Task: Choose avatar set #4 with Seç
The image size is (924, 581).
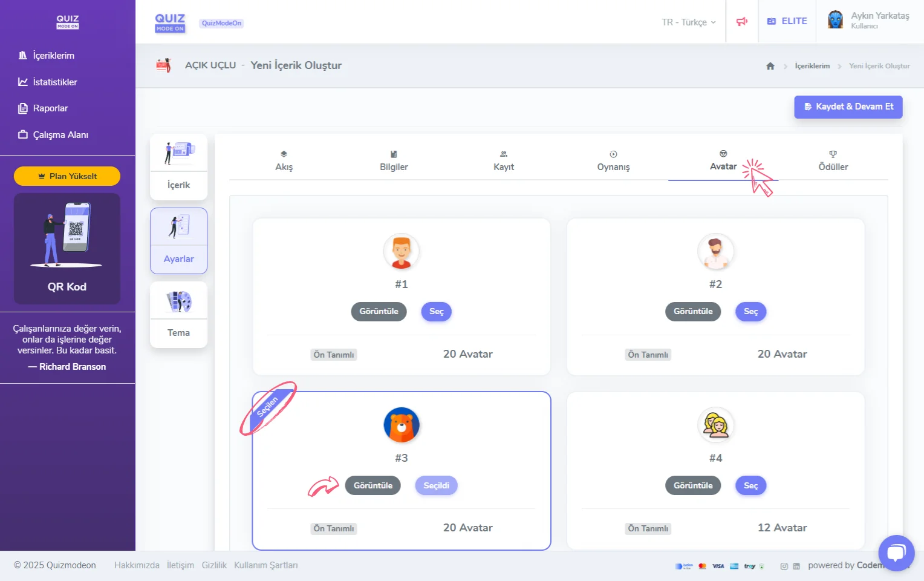Action: (x=750, y=486)
